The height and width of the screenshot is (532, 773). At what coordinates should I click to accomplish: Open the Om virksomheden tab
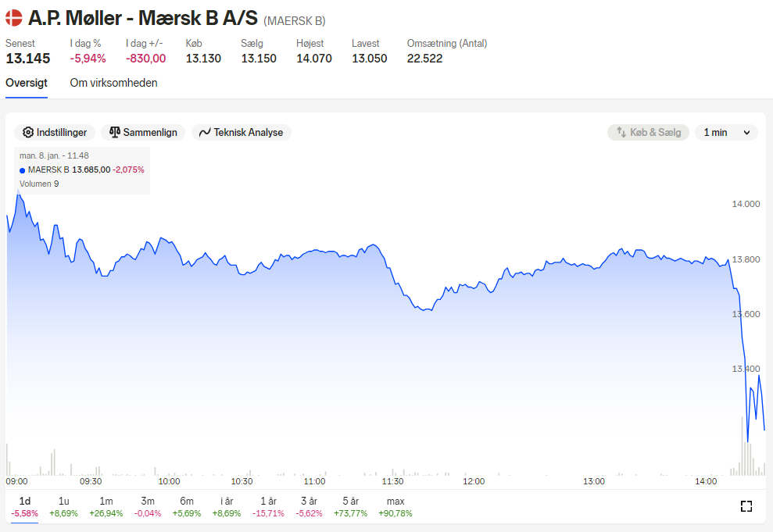click(x=113, y=83)
